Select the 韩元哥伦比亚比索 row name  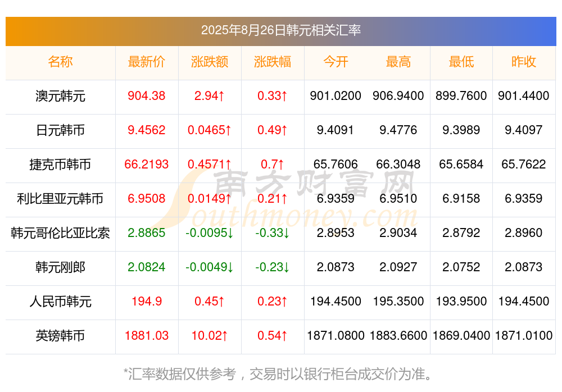[60, 233]
